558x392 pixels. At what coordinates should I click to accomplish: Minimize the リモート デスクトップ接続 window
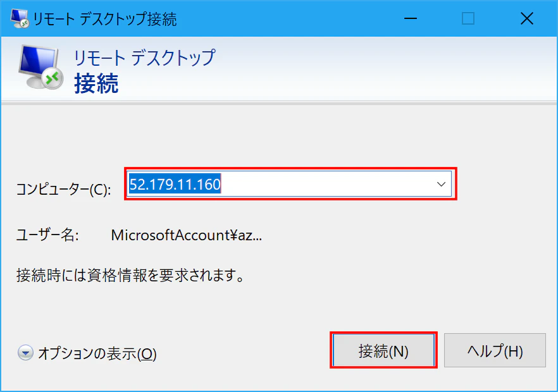coord(411,18)
